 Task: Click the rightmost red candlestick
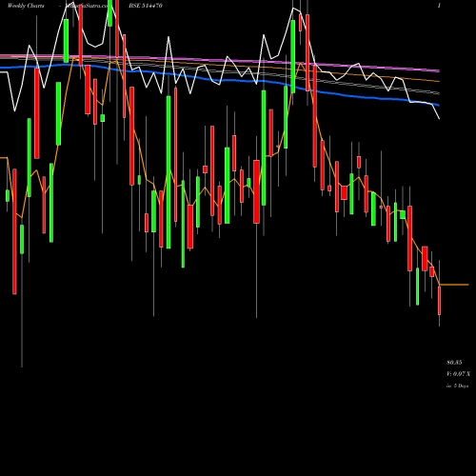tap(439, 301)
